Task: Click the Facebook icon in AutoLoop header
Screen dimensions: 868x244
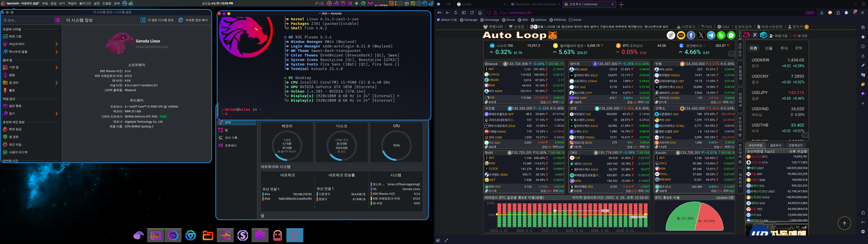Action: [x=691, y=35]
